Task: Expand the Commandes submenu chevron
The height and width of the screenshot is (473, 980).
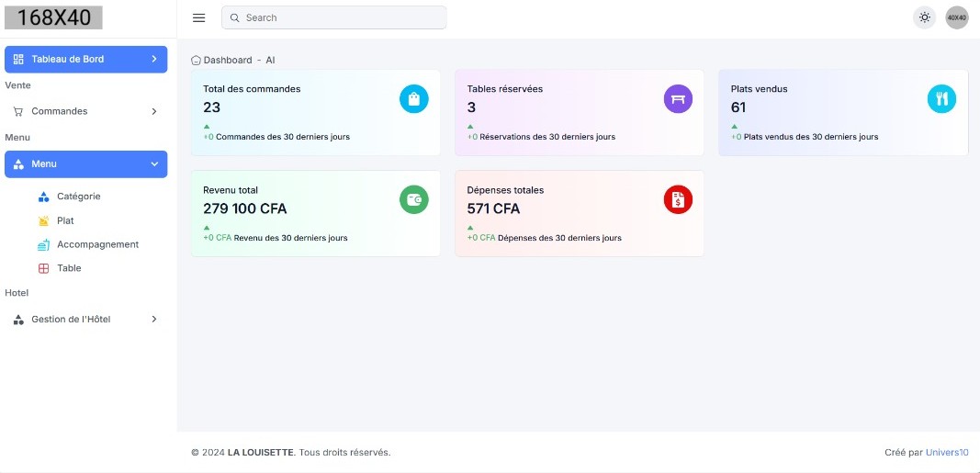Action: [154, 111]
